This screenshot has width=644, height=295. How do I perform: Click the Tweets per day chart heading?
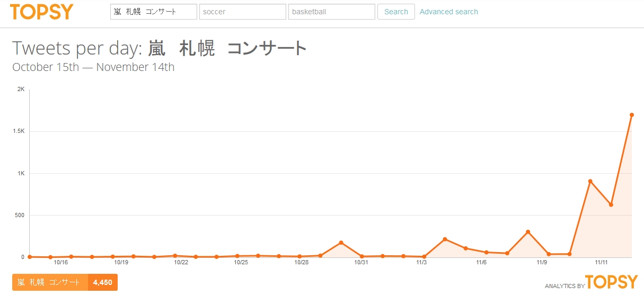(160, 48)
